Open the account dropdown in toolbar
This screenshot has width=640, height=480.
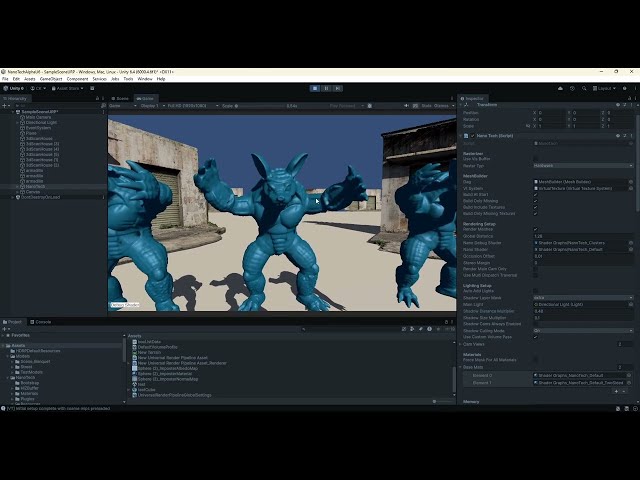38,88
